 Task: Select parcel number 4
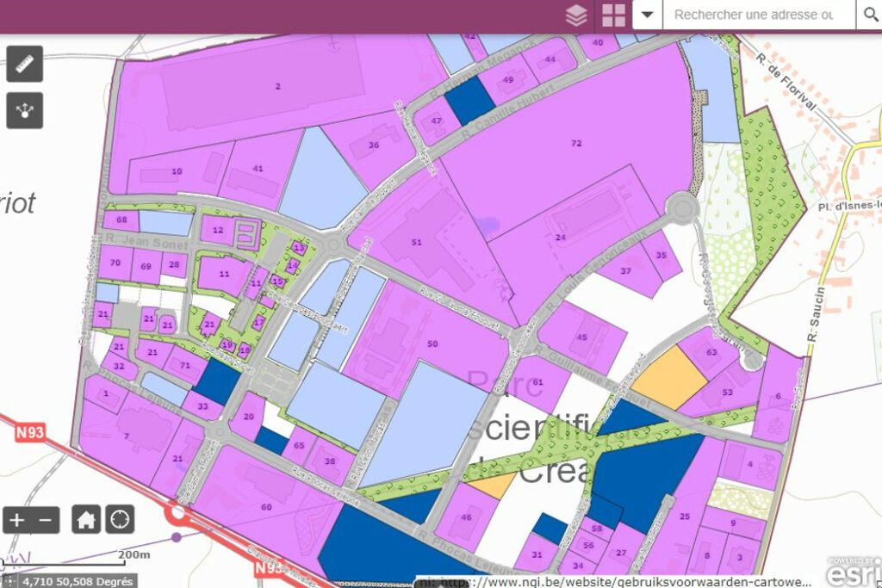pyautogui.click(x=750, y=464)
